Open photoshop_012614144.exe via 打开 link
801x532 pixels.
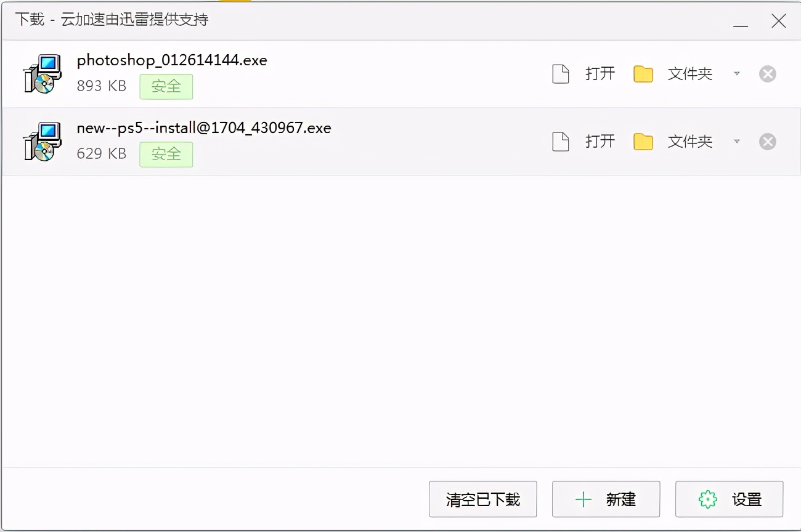click(x=600, y=73)
